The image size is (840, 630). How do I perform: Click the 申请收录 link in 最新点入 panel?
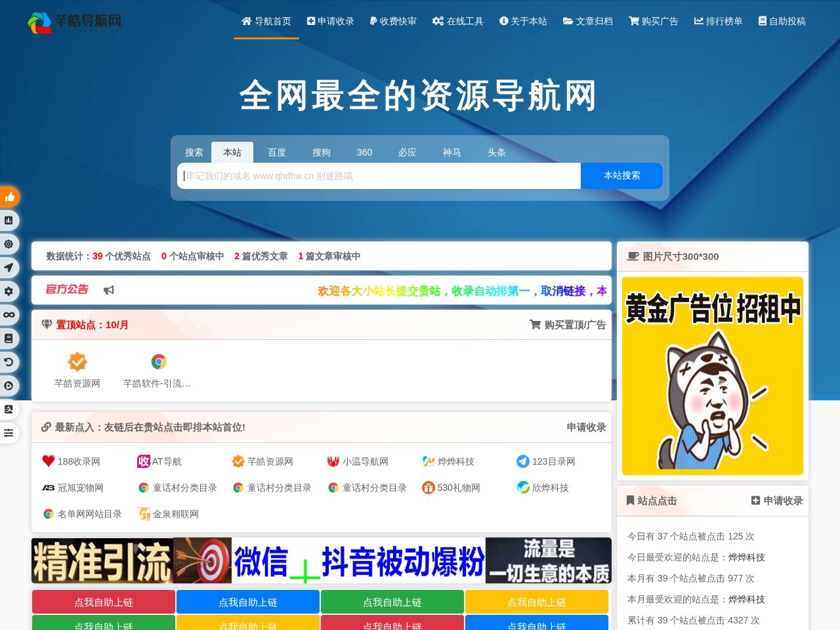coord(586,427)
